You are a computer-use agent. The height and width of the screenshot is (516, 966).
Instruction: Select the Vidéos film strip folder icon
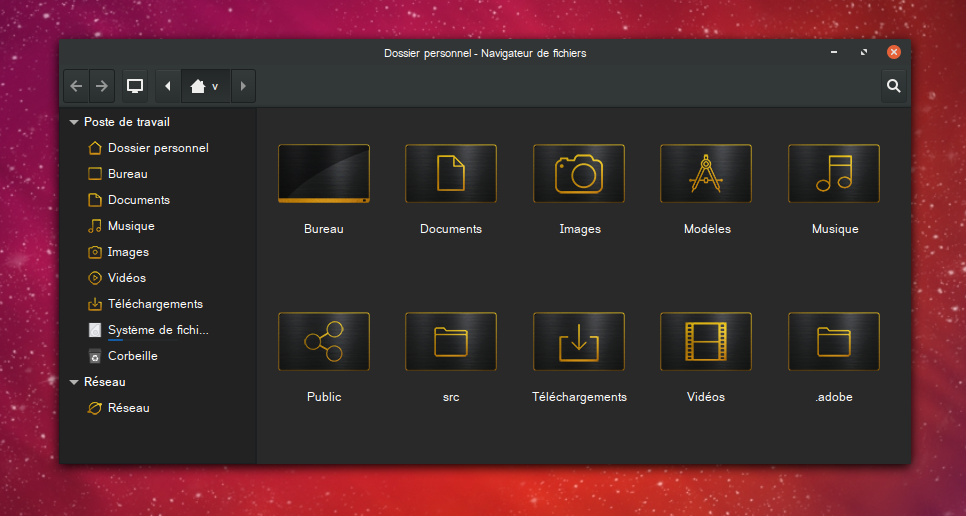(706, 342)
